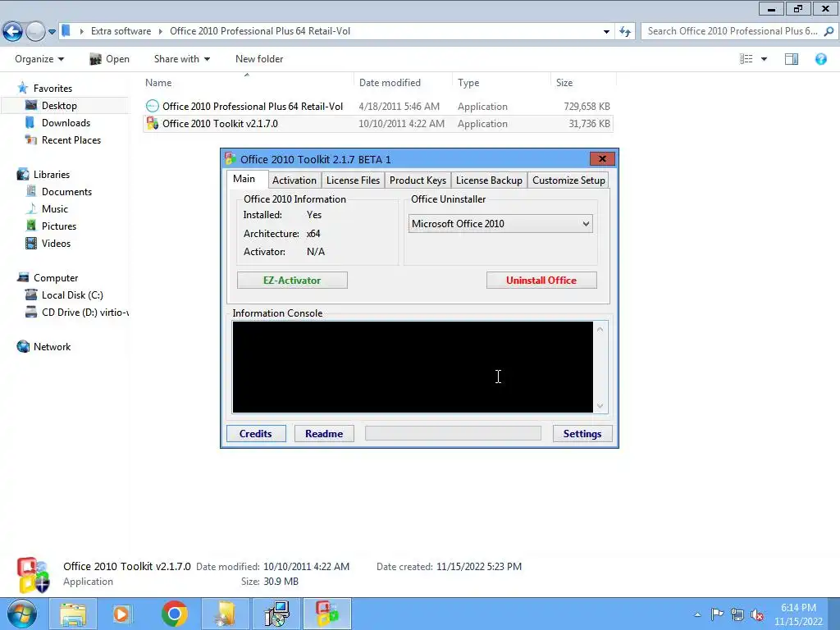Open the Readme
This screenshot has height=630, width=840.
(323, 433)
